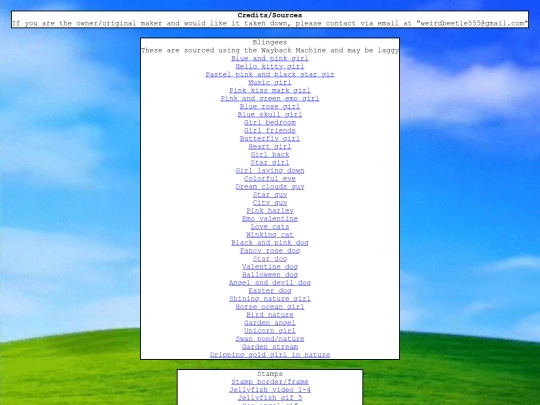This screenshot has height=405, width=540.
Task: Open the Valentine dog link
Action: pos(270,266)
